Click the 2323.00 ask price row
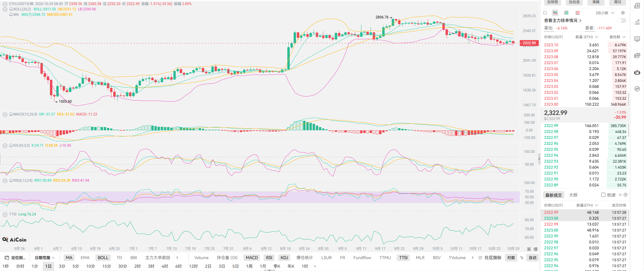The width and height of the screenshot is (644, 271). (x=585, y=104)
